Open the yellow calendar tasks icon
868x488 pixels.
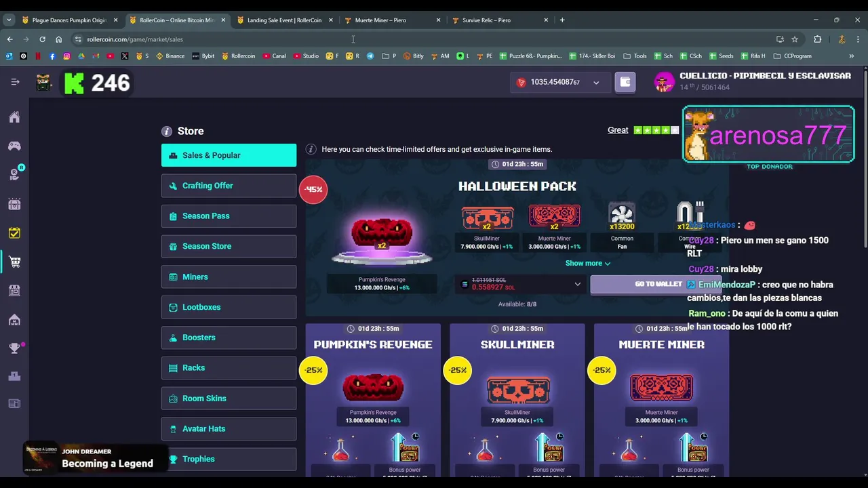[14, 232]
